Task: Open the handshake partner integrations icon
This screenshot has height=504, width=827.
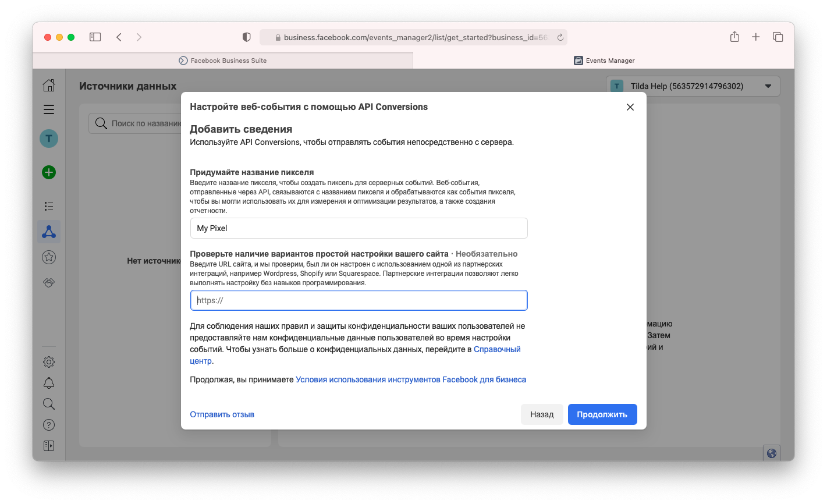Action: pos(49,282)
